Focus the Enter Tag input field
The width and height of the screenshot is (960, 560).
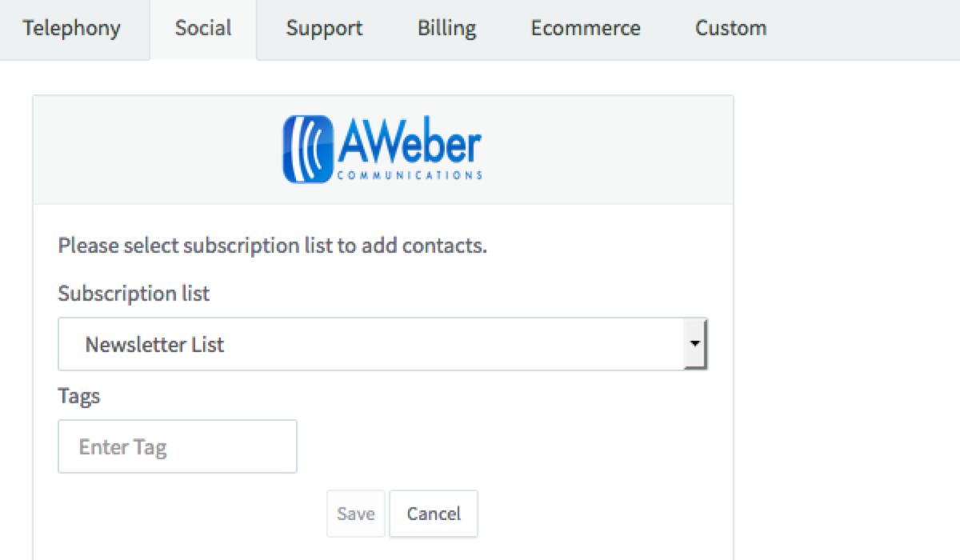pos(177,446)
